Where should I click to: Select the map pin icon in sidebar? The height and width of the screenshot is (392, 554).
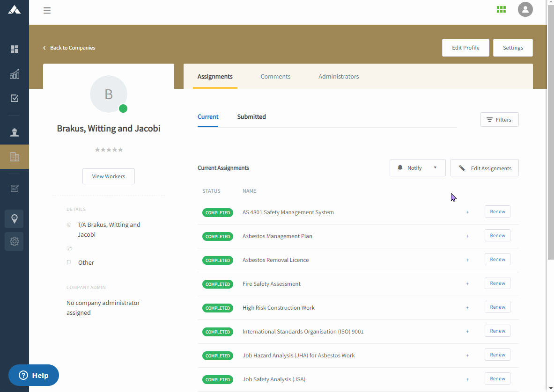point(14,218)
